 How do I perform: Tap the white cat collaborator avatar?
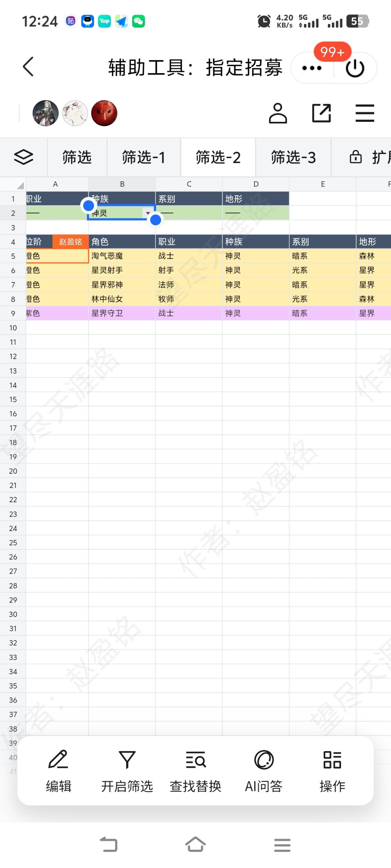(x=75, y=113)
